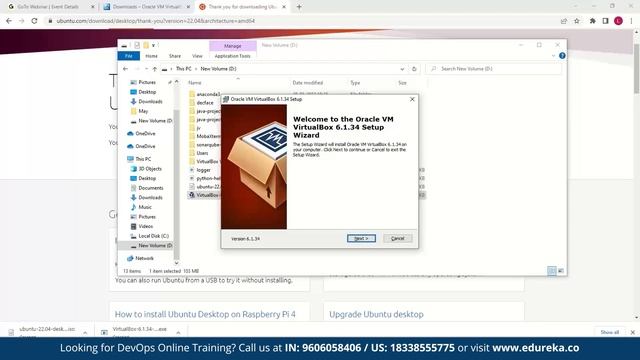Open Chrome side panel icon

606,21
